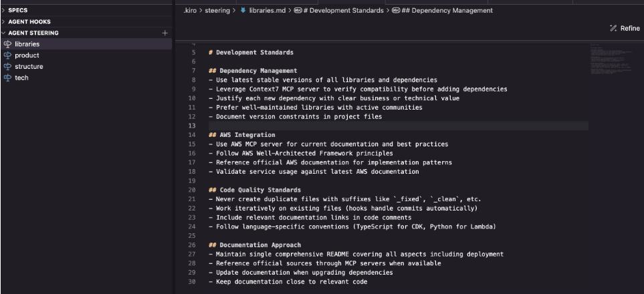Click line 'Document version constraints in project files'
This screenshot has width=644, height=294.
coord(296,117)
